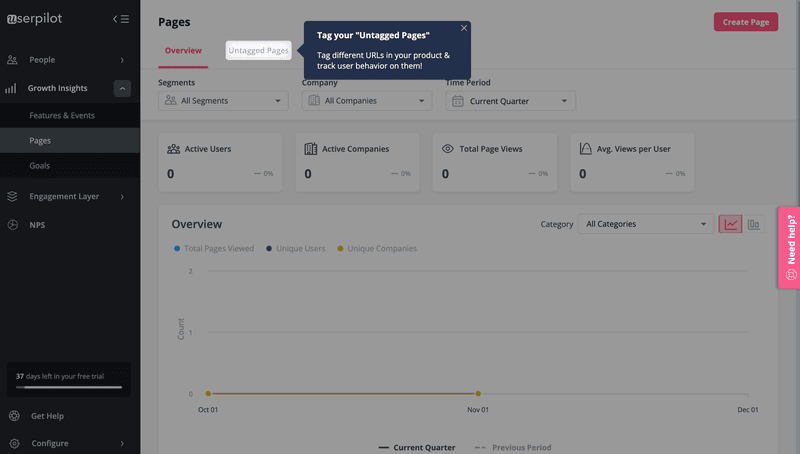Collapse the Growth Insights section
The image size is (800, 454).
click(122, 88)
